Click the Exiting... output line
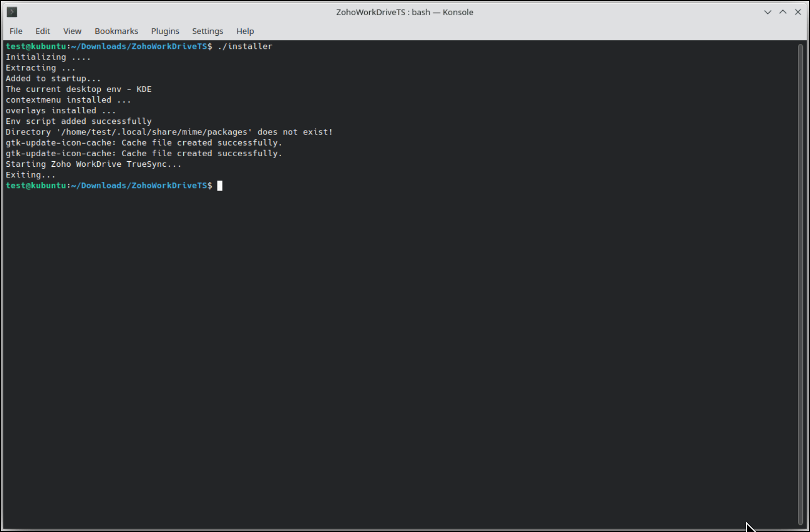The width and height of the screenshot is (810, 532). [30, 175]
